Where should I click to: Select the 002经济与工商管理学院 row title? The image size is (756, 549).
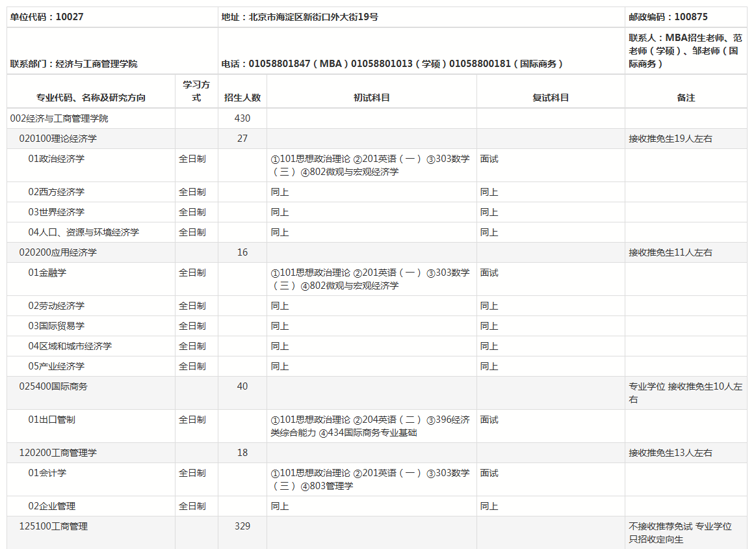coord(59,118)
